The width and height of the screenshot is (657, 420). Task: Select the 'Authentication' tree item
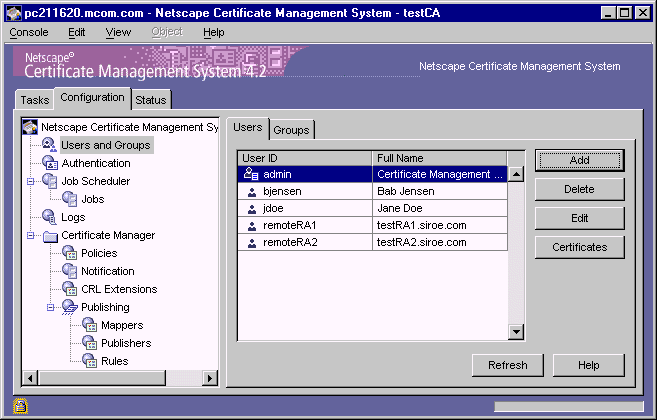click(96, 163)
